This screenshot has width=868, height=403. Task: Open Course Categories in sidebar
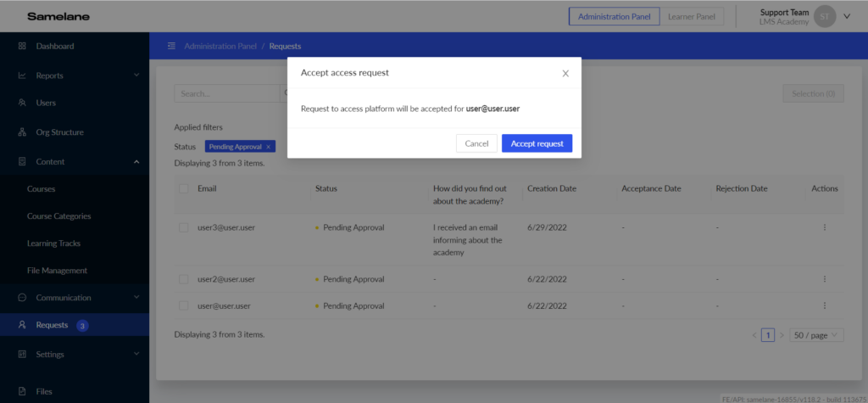tap(58, 216)
